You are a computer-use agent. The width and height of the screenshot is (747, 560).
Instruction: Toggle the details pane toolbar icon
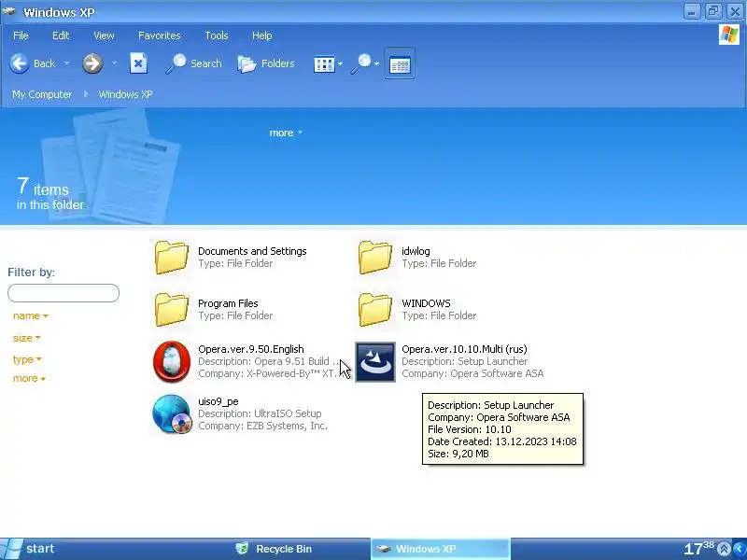[x=400, y=63]
